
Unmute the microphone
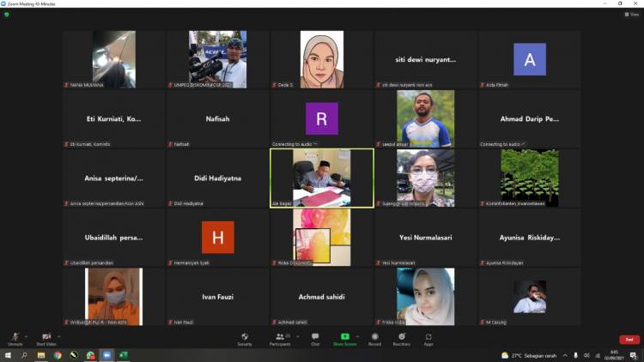[15, 338]
